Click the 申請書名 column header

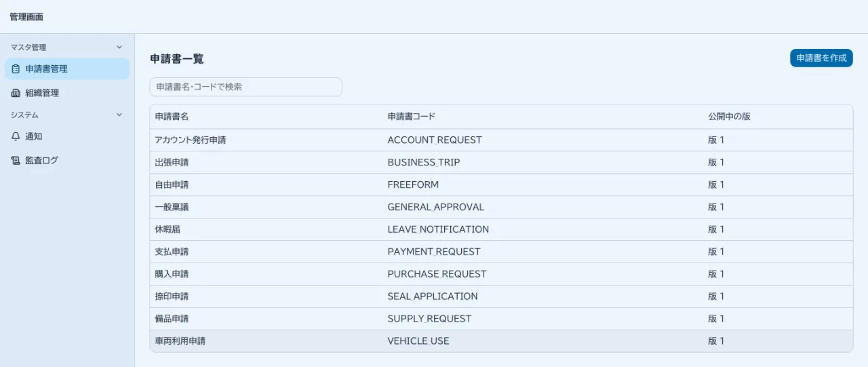coord(172,117)
